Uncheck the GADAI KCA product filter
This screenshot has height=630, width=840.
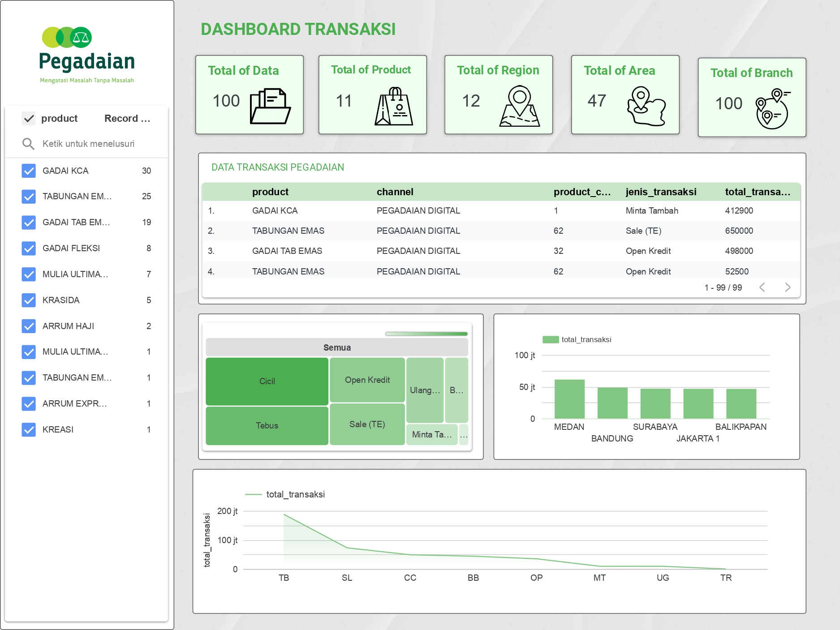click(29, 171)
